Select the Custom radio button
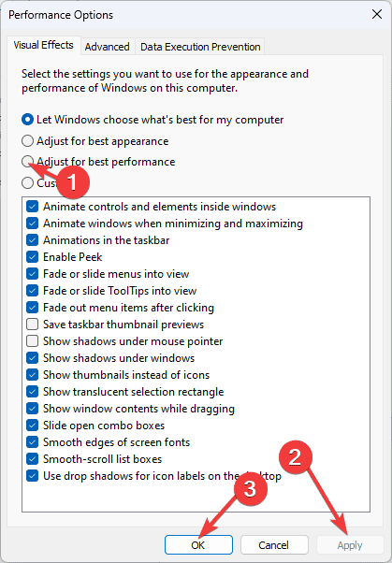 (x=27, y=182)
